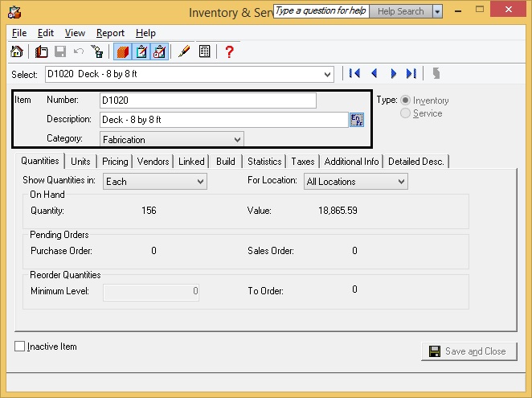Click the Save and Close button

point(469,351)
